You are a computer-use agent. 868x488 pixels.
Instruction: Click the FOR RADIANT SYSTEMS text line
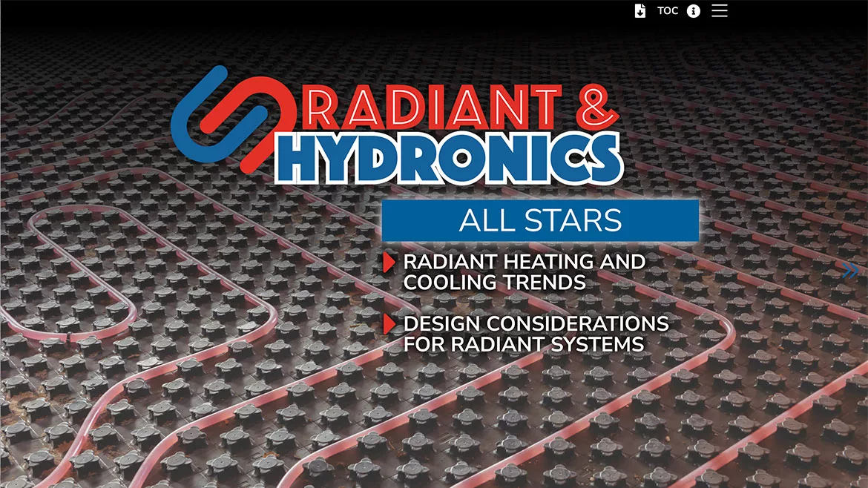pos(523,344)
